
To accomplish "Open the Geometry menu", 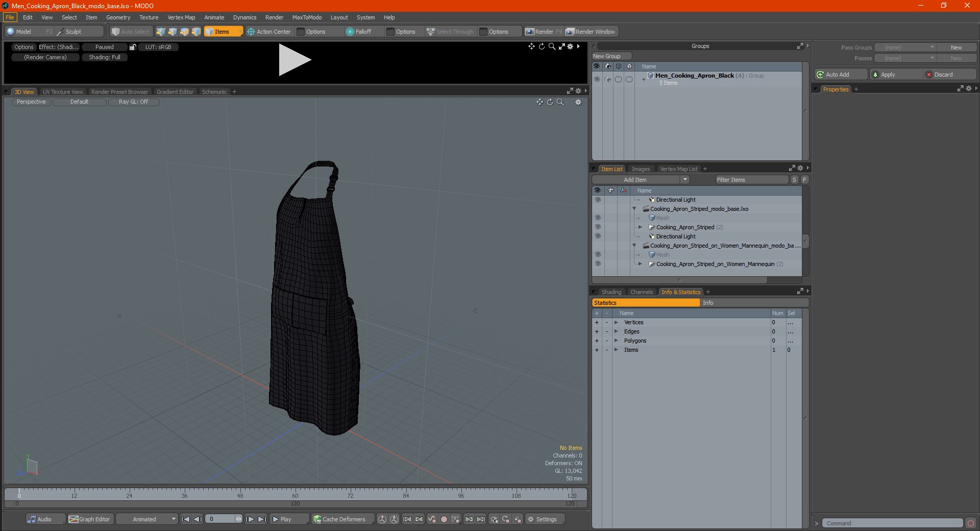I will (x=118, y=17).
